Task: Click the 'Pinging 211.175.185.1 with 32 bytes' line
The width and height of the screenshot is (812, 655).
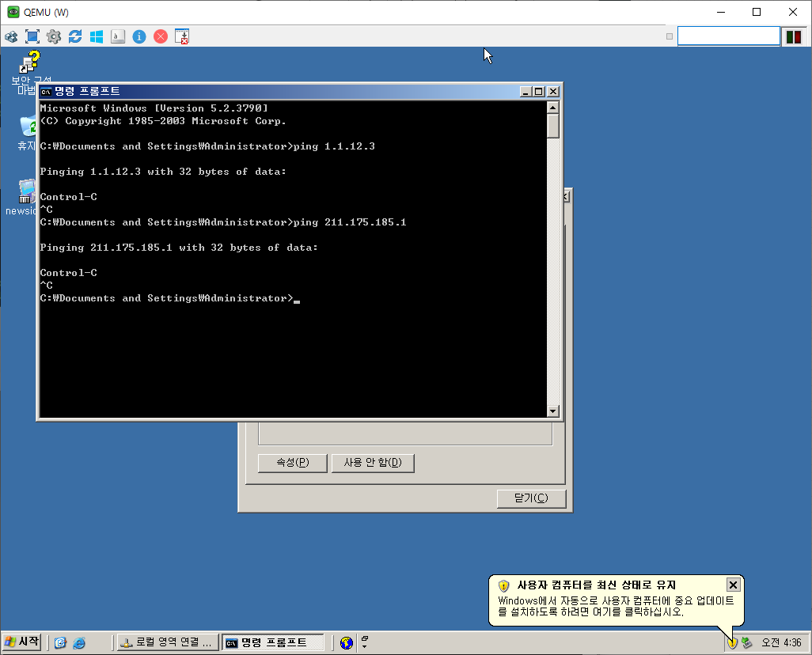Action: coord(179,248)
